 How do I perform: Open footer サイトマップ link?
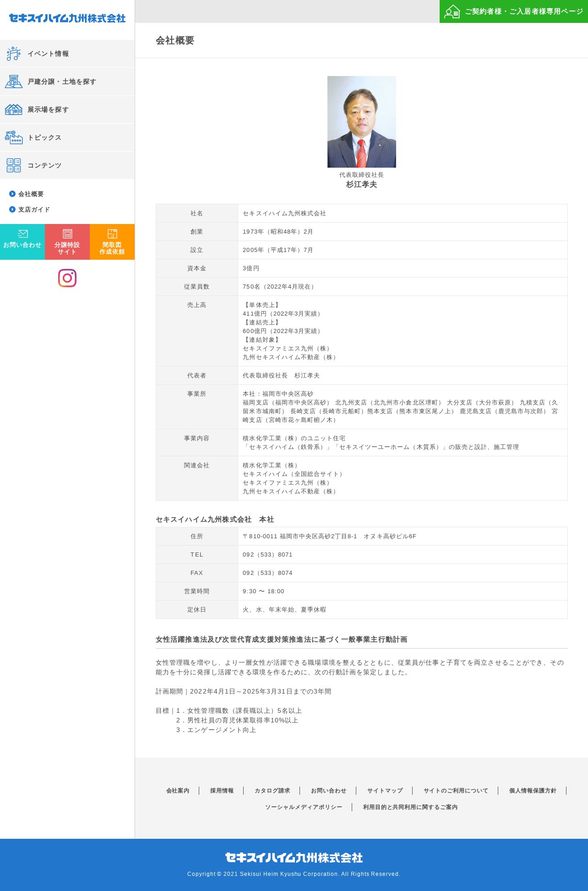pyautogui.click(x=385, y=791)
